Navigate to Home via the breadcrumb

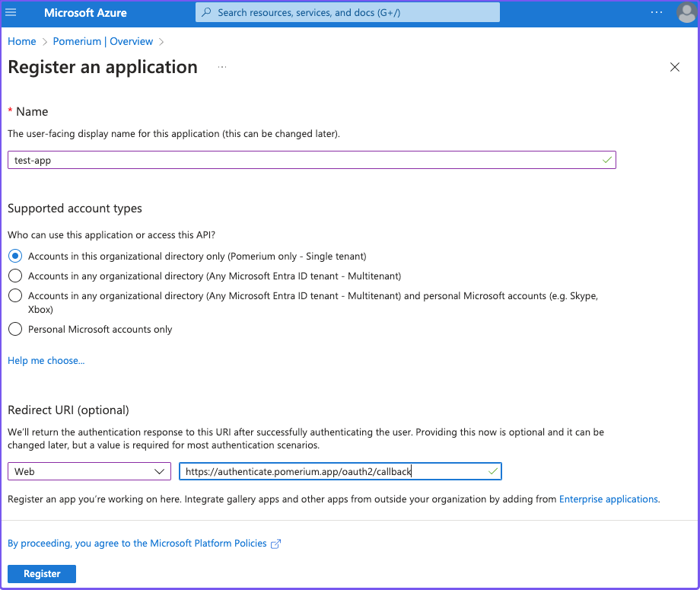click(x=21, y=41)
